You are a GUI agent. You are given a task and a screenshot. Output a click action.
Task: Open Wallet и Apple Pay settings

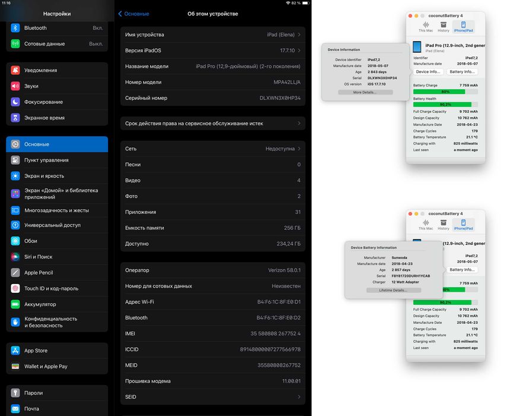[57, 367]
